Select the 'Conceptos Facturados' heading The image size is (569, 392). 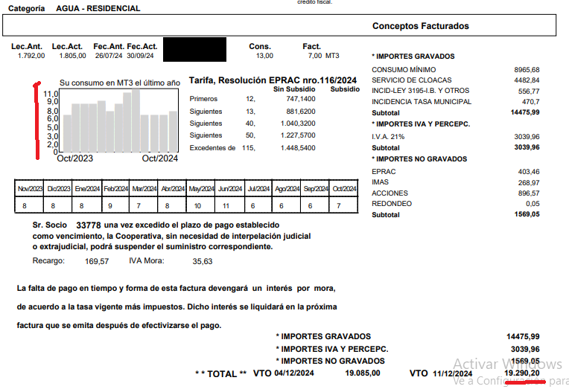tap(421, 26)
